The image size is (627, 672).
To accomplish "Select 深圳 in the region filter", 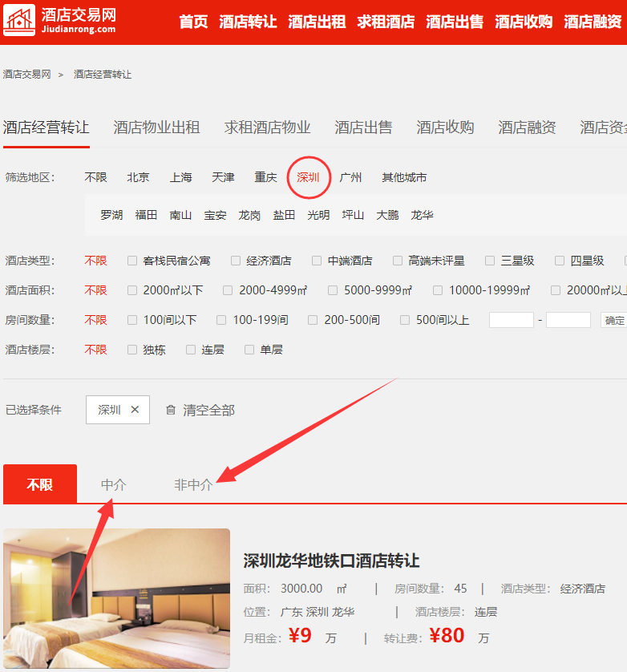I will (308, 177).
